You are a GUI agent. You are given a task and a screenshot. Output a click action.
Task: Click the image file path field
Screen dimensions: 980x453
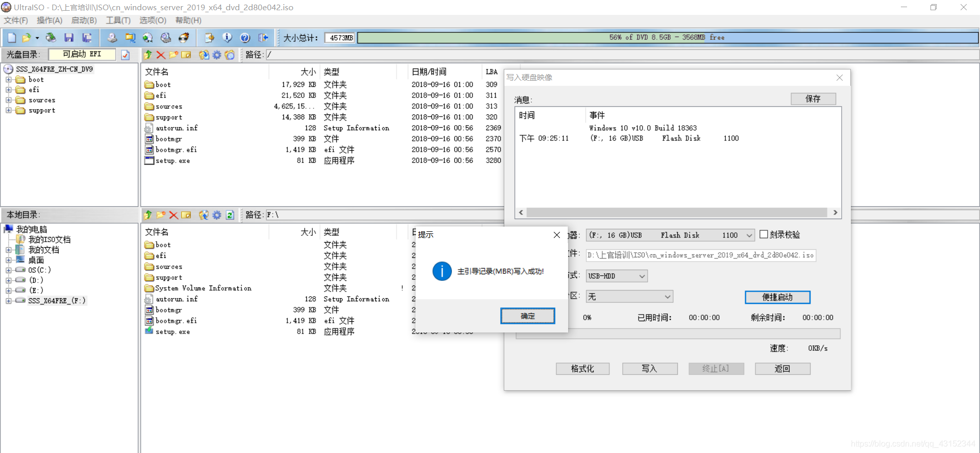click(700, 255)
